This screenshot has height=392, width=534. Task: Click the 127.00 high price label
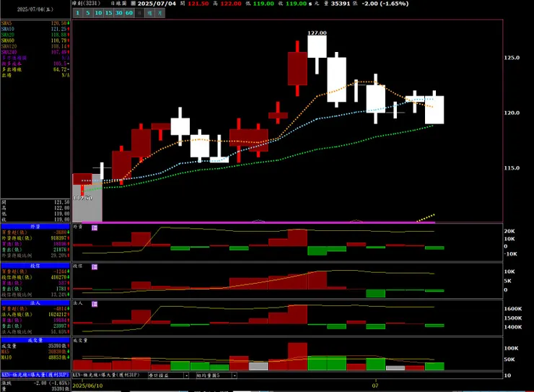pyautogui.click(x=317, y=32)
